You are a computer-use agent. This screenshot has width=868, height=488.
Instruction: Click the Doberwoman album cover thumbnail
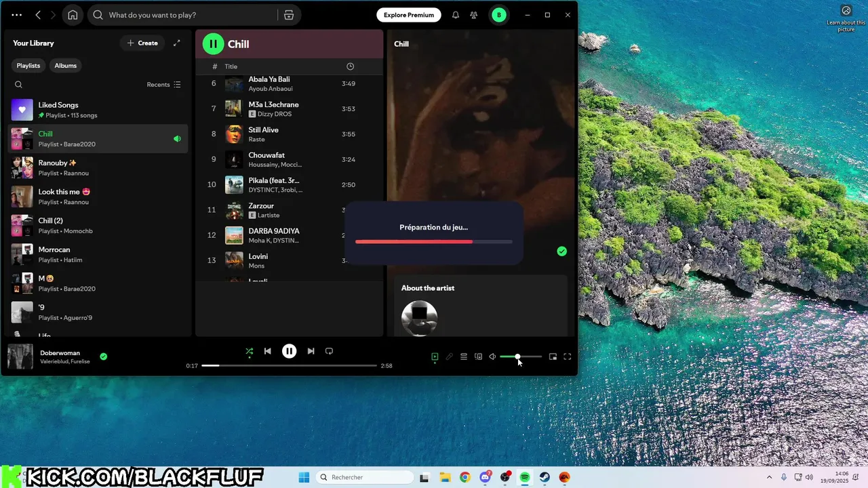pos(20,357)
